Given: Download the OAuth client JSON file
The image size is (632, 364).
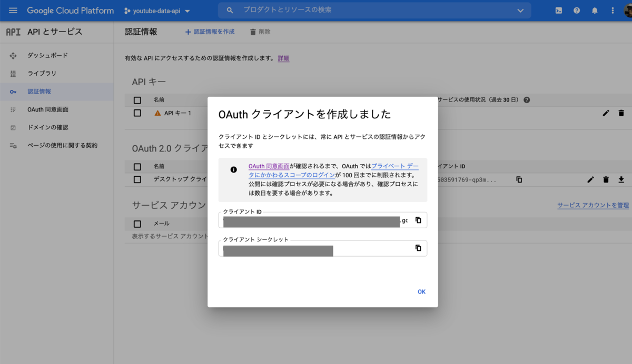Looking at the screenshot, I should point(621,179).
